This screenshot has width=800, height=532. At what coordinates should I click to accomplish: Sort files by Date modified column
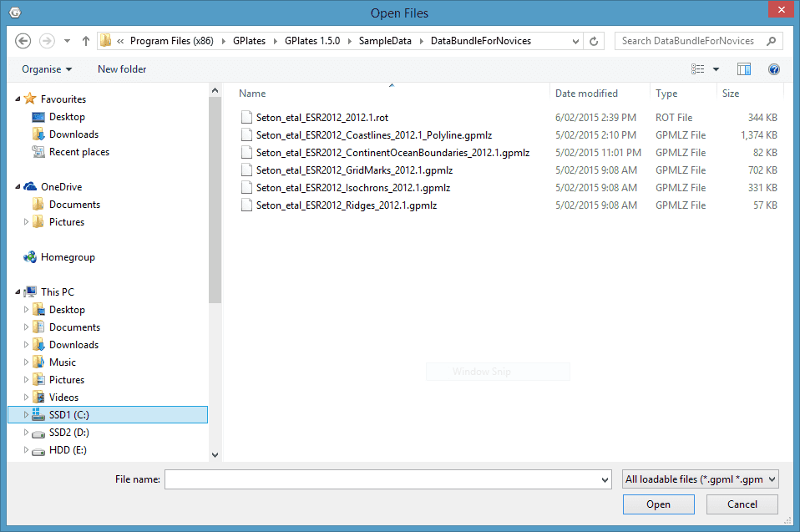coord(586,94)
